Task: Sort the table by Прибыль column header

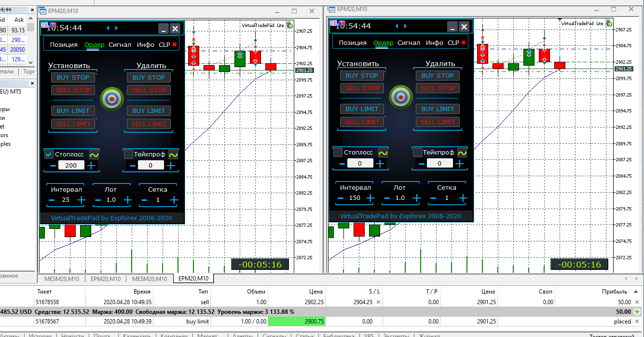Action: (x=615, y=292)
